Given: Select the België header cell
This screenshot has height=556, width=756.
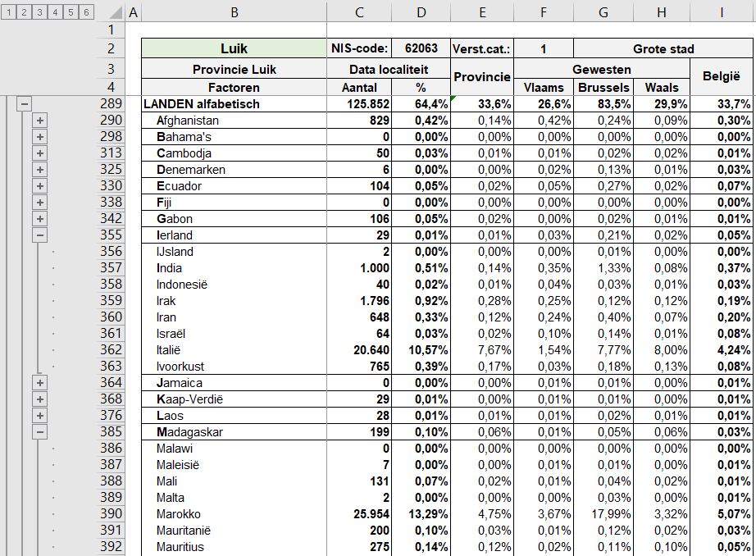Looking at the screenshot, I should [722, 76].
